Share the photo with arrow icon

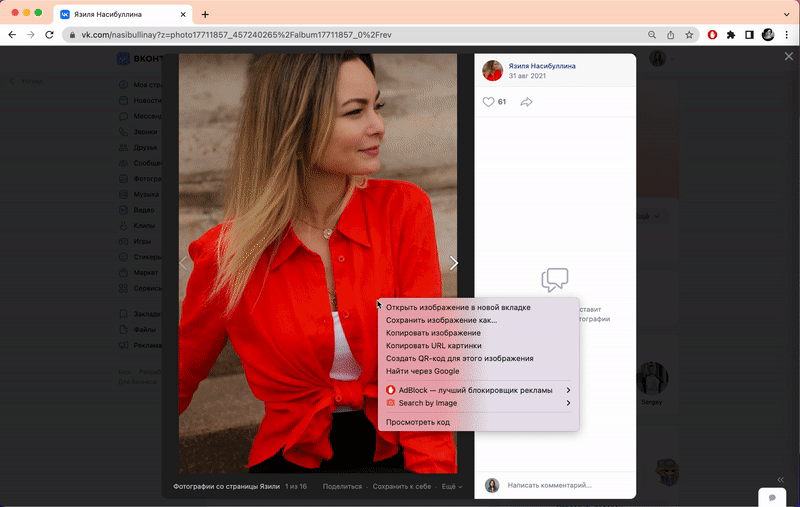[527, 102]
